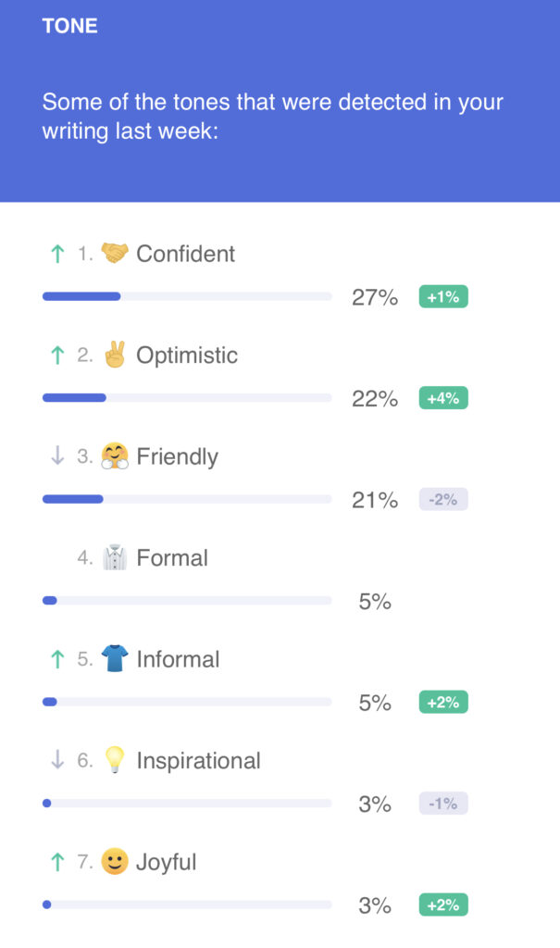Screen dimensions: 560x948
Task: Click the gray -2% badge for Friendly
Action: point(443,500)
